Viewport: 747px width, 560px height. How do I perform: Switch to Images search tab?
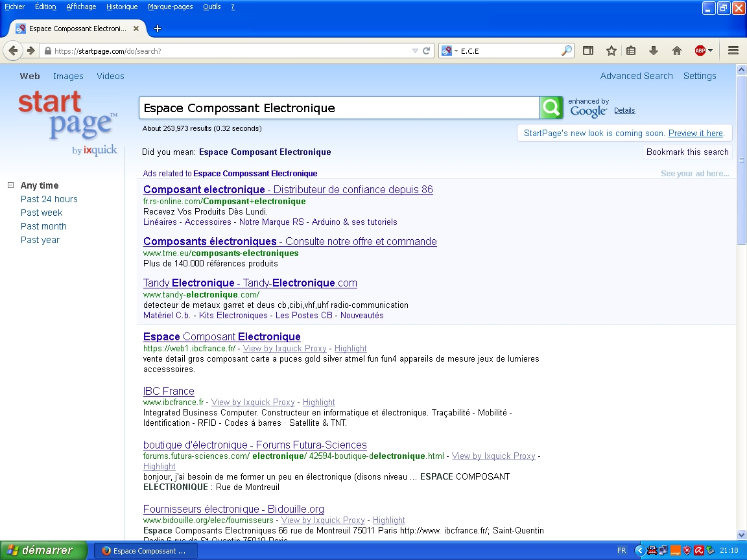click(68, 76)
